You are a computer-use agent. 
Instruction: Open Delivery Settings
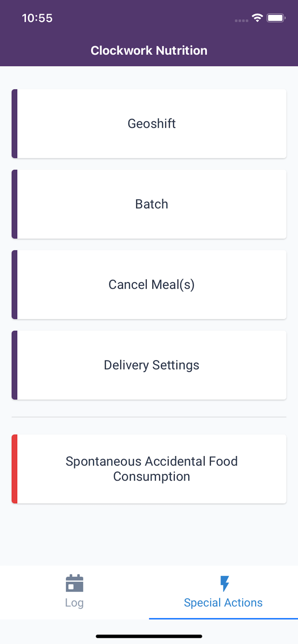(x=151, y=365)
